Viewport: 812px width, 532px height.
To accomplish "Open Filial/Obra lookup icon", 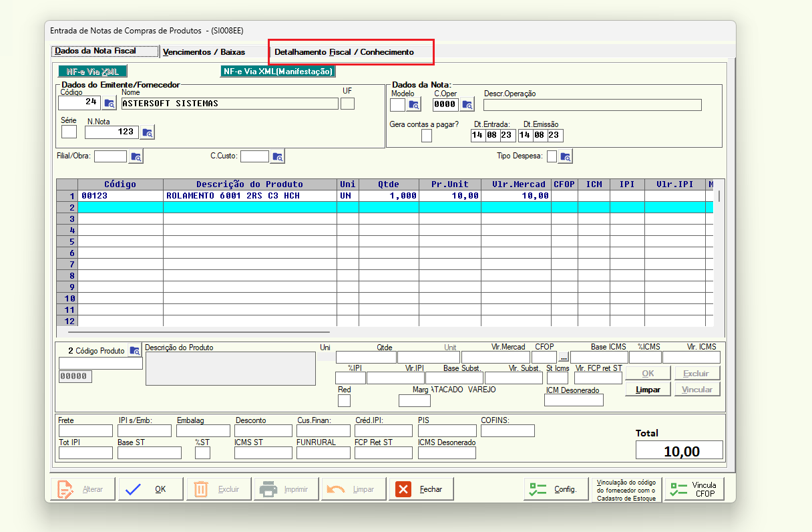I will tap(136, 156).
